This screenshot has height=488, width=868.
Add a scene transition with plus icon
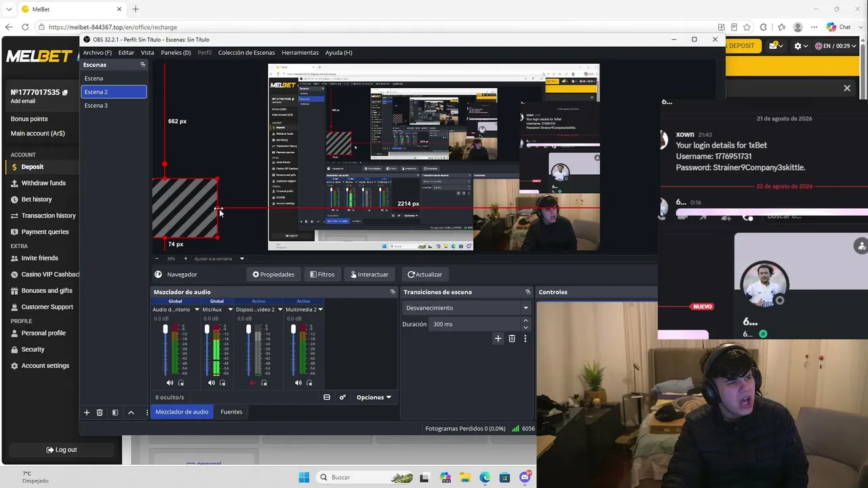click(498, 338)
